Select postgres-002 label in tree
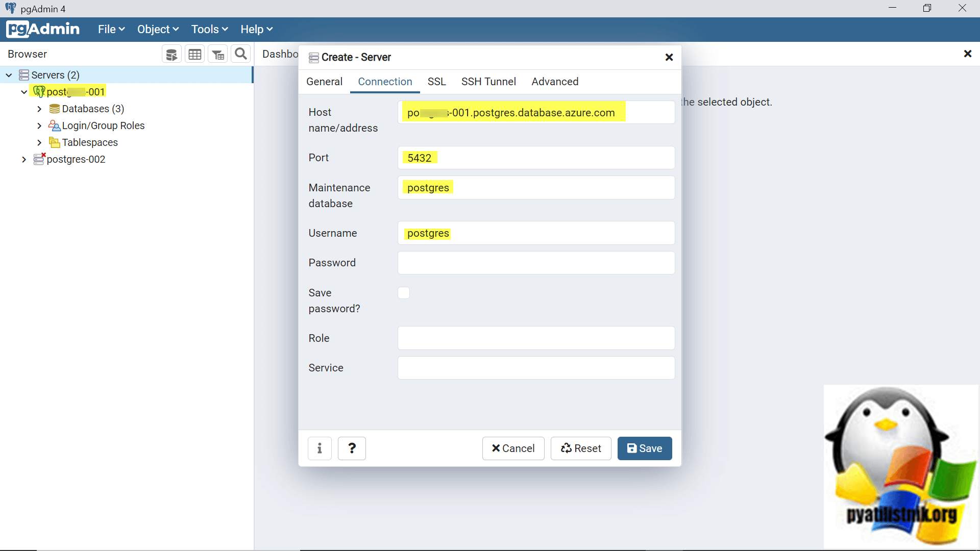This screenshot has height=551, width=980. coord(76,159)
